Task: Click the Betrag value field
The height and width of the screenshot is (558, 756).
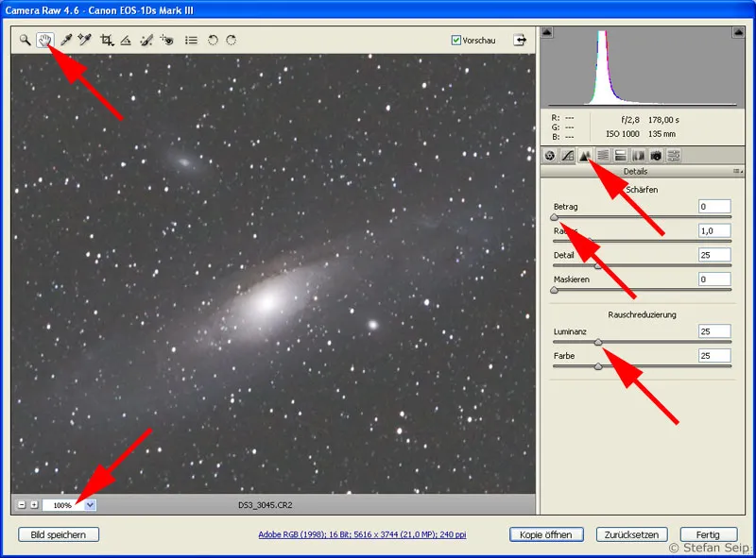Action: (714, 206)
